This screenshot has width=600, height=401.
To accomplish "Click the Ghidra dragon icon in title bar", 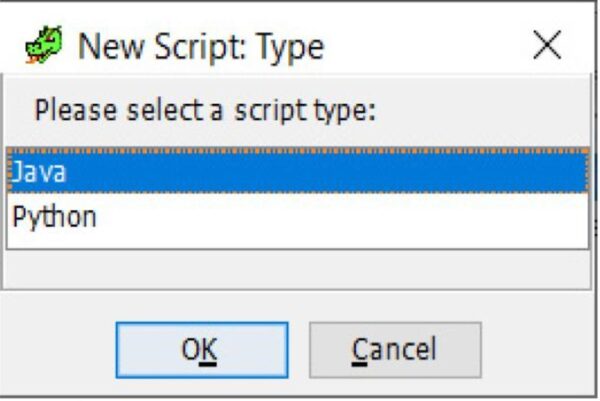I will click(44, 45).
